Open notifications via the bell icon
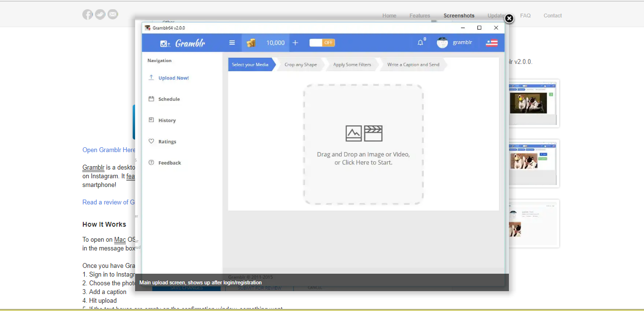Screen dimensions: 644x311 [420, 43]
